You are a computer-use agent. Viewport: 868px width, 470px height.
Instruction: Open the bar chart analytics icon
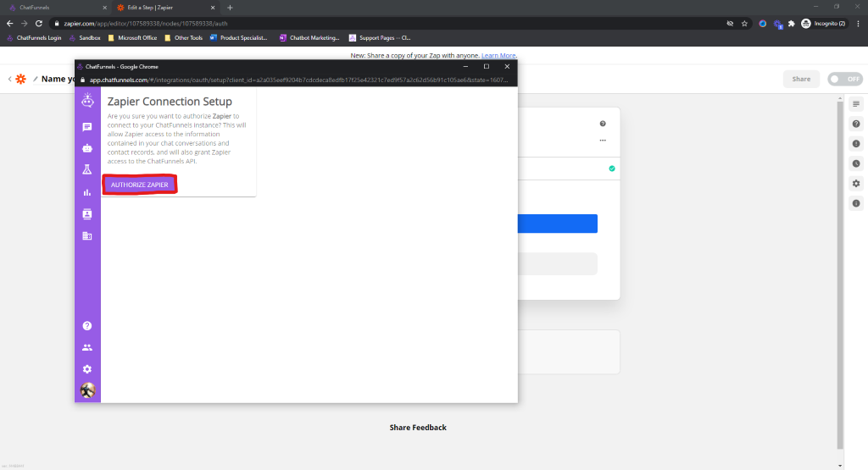click(87, 192)
